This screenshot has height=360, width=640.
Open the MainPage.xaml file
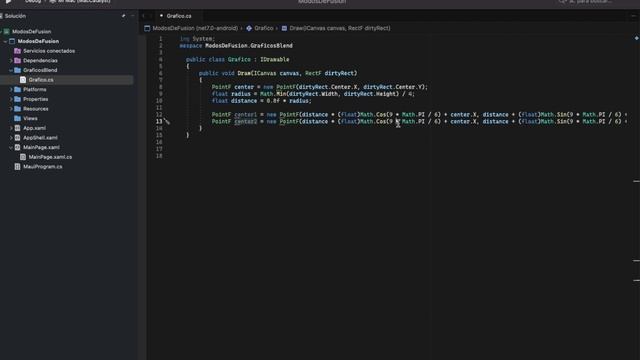click(x=41, y=147)
